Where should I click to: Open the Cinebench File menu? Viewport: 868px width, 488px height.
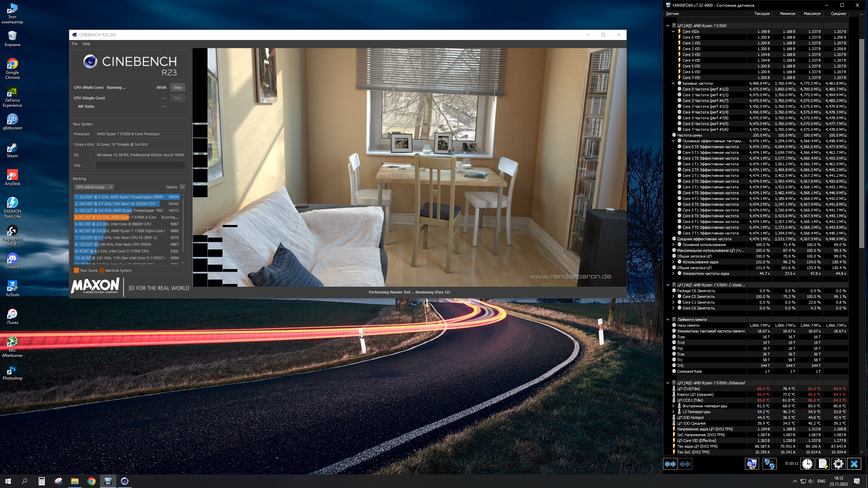(75, 44)
